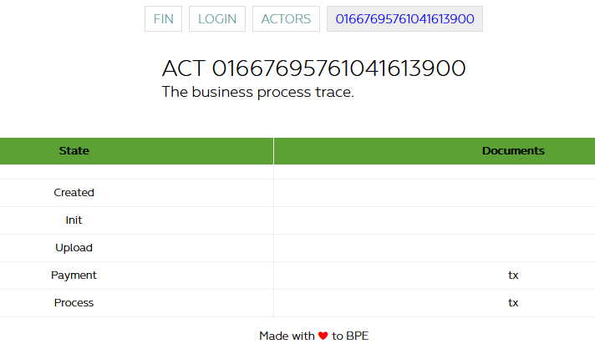Open the tx document in Payment row

513,276
